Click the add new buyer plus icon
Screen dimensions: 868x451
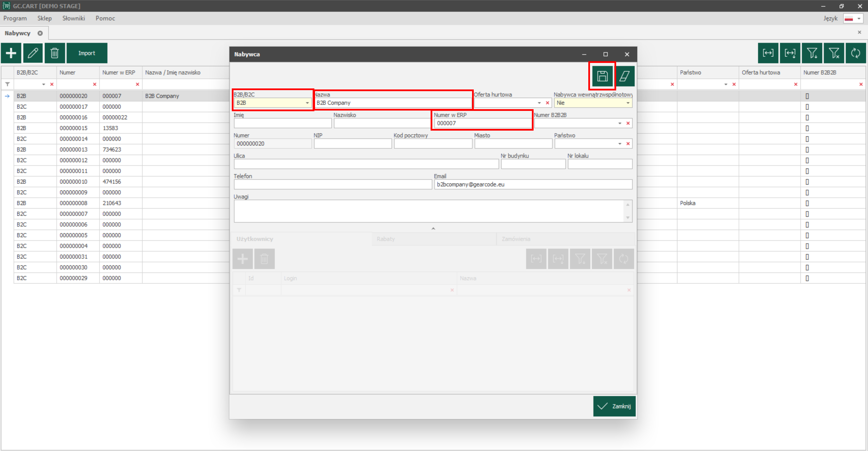[11, 53]
